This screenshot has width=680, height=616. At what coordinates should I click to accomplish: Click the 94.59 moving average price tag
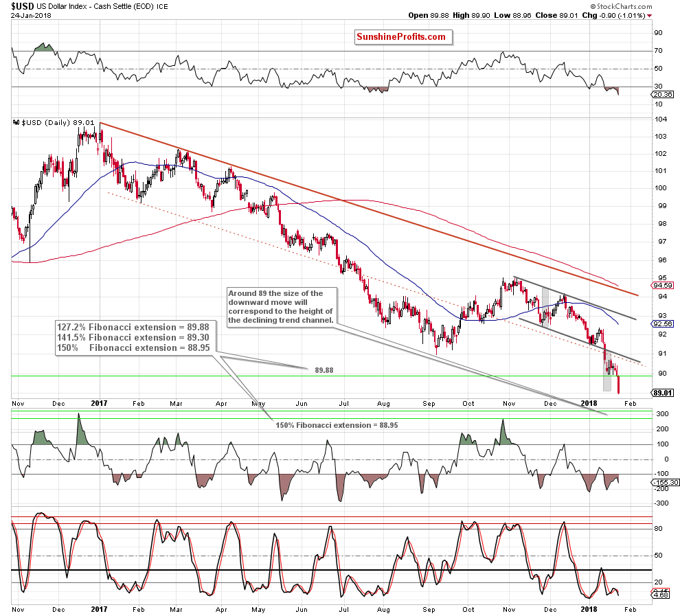click(663, 285)
